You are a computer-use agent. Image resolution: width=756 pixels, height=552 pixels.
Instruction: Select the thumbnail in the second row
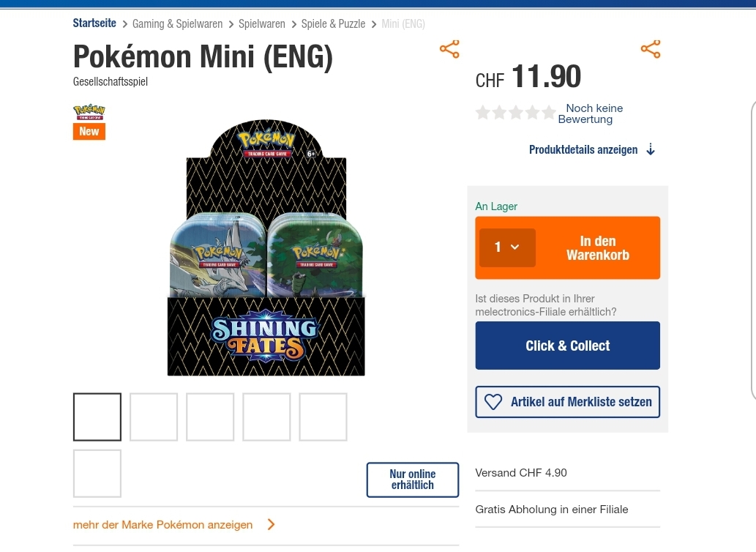click(97, 474)
